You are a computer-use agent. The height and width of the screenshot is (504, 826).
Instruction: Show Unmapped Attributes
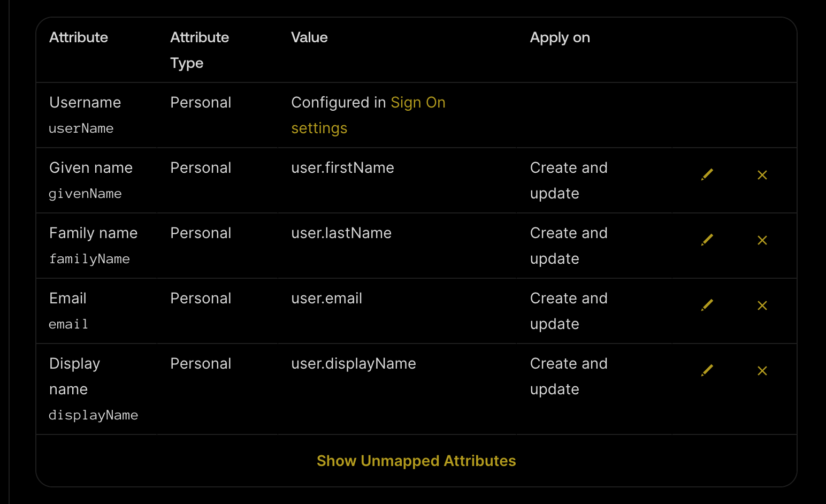pos(416,461)
